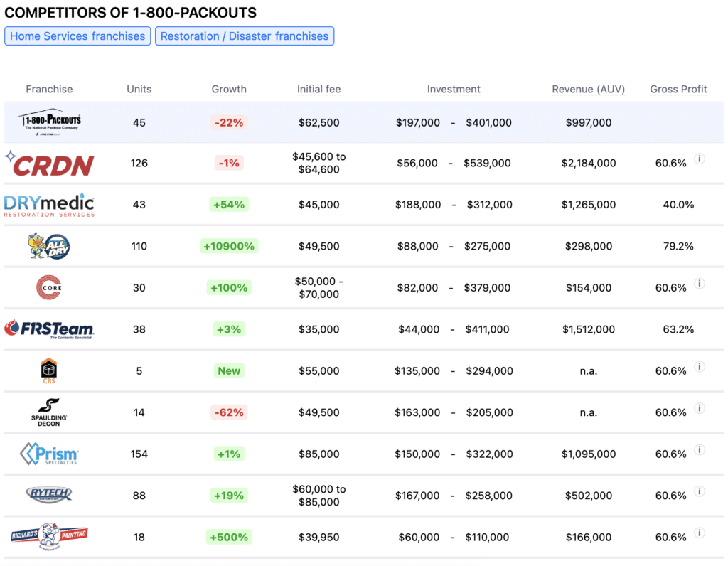Select the $2,184,000 revenue cell
The height and width of the screenshot is (566, 728).
(x=588, y=163)
